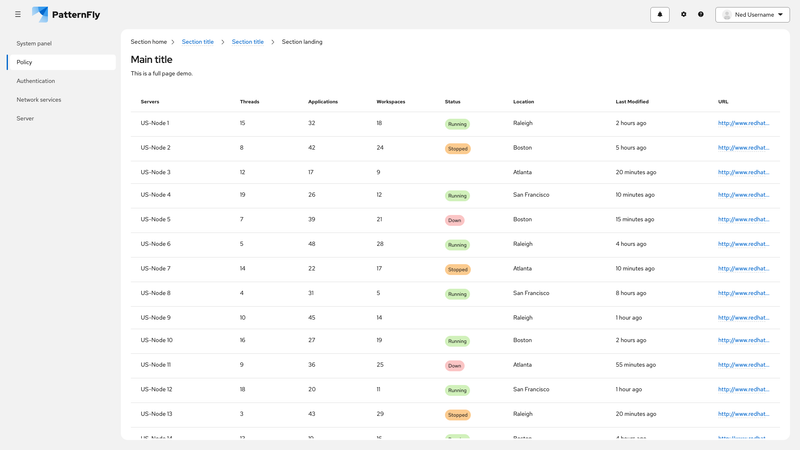
Task: Click the Down label of US-Node 11
Action: tap(455, 365)
